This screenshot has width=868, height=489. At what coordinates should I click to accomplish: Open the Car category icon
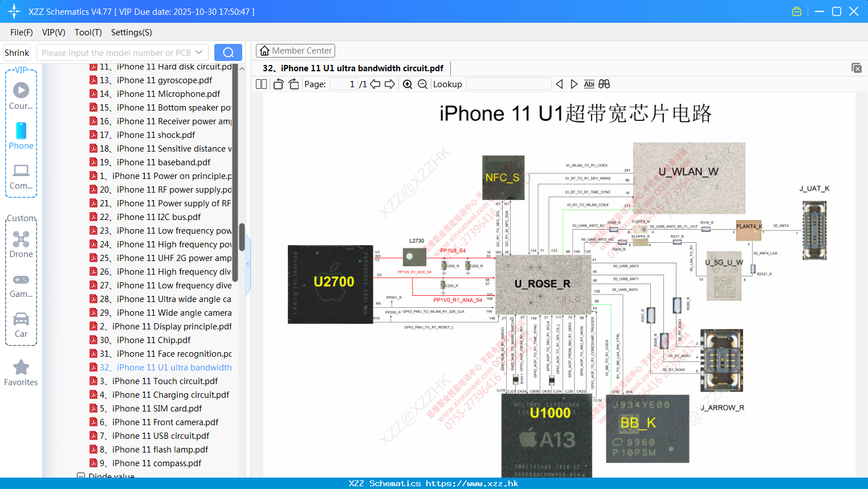pyautogui.click(x=21, y=319)
